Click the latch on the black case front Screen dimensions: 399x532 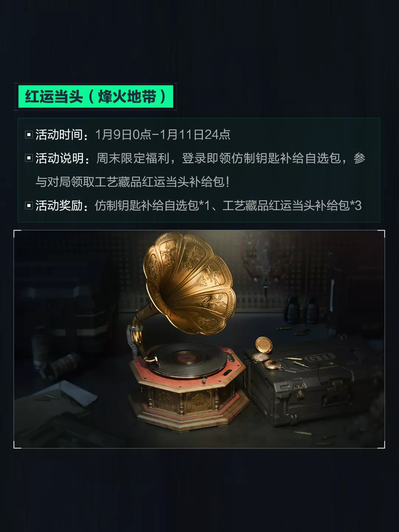click(x=299, y=390)
